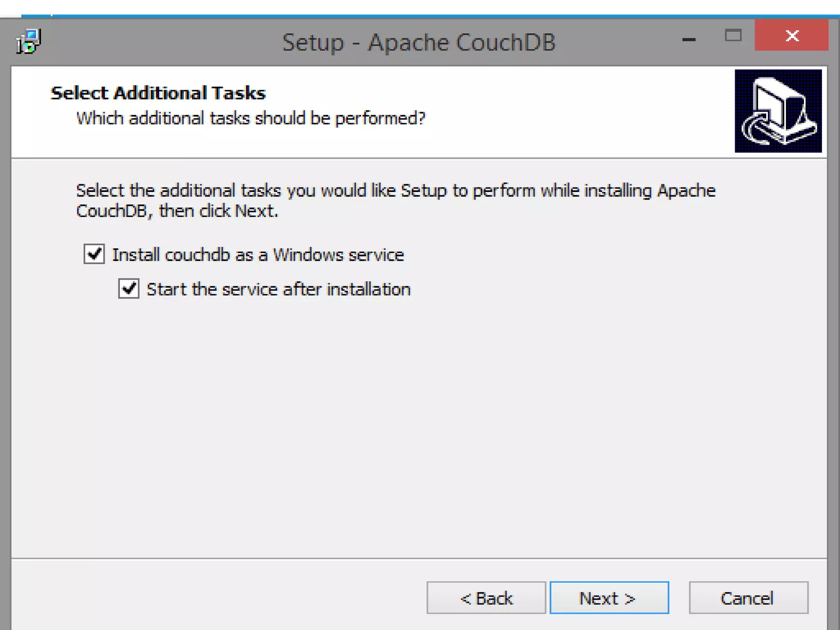Viewport: 840px width, 630px height.
Task: Click the 'Which additional tasks should be performed?' subtitle
Action: pyautogui.click(x=251, y=119)
